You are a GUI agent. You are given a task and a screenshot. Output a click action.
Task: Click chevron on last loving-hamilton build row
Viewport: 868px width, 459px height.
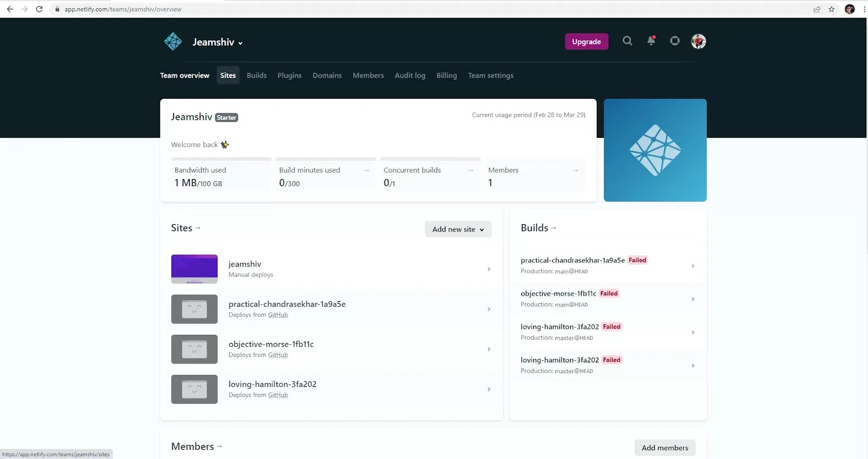click(693, 366)
